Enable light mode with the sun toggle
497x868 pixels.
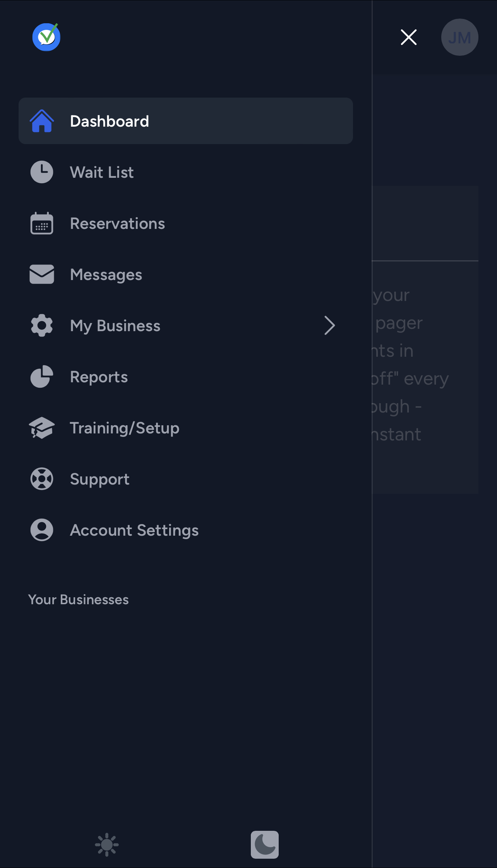106,845
